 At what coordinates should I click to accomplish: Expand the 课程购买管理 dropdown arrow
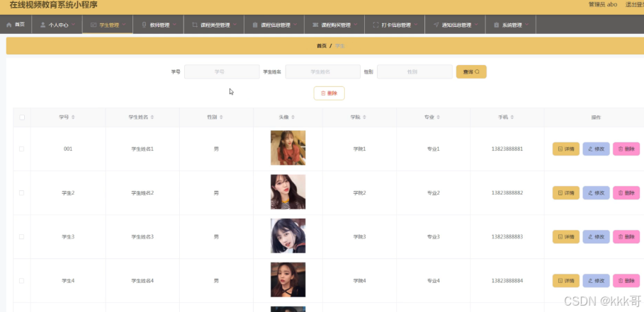[x=356, y=25]
